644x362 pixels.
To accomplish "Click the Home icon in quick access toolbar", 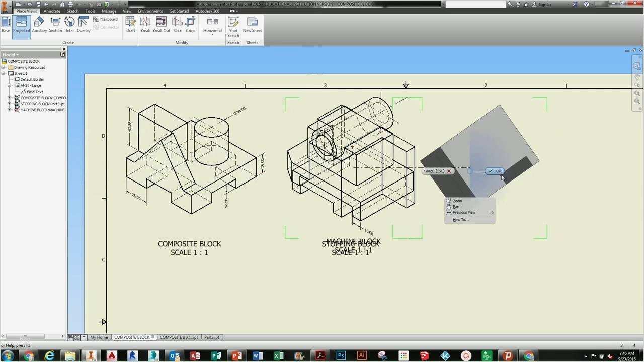I will (62, 4).
